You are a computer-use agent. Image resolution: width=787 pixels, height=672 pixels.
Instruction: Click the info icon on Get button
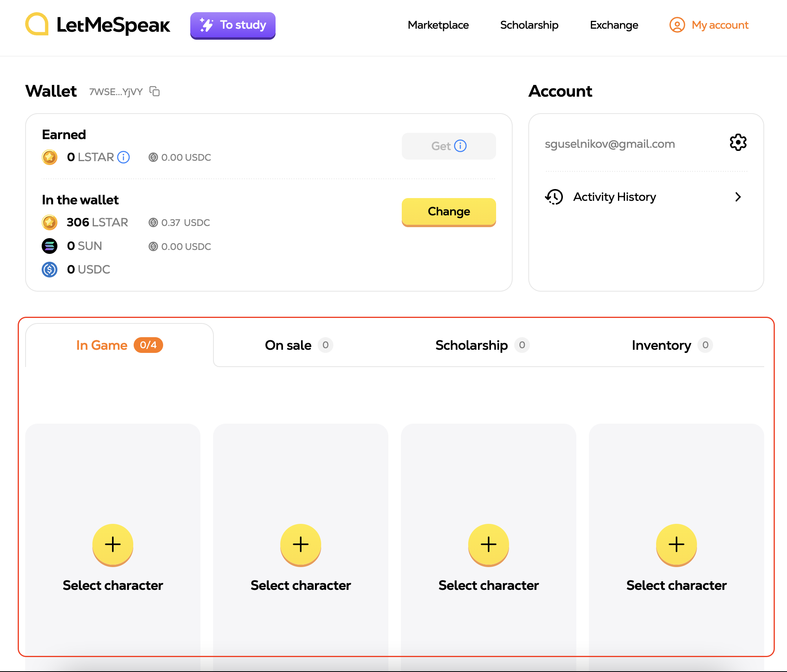pyautogui.click(x=460, y=146)
